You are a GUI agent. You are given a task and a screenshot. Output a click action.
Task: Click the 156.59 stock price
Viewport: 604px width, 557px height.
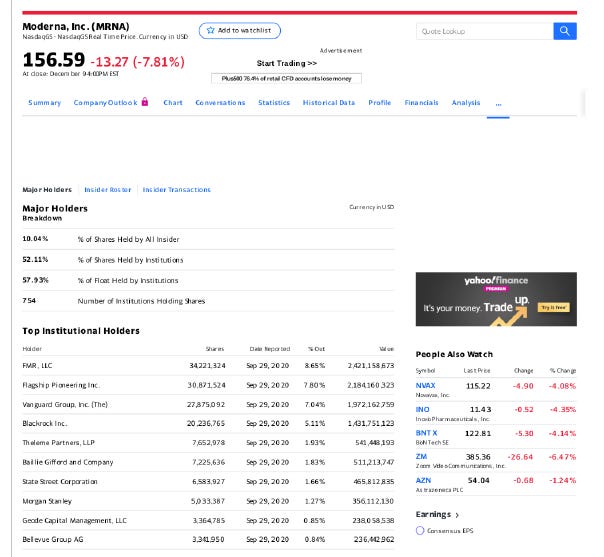point(54,60)
